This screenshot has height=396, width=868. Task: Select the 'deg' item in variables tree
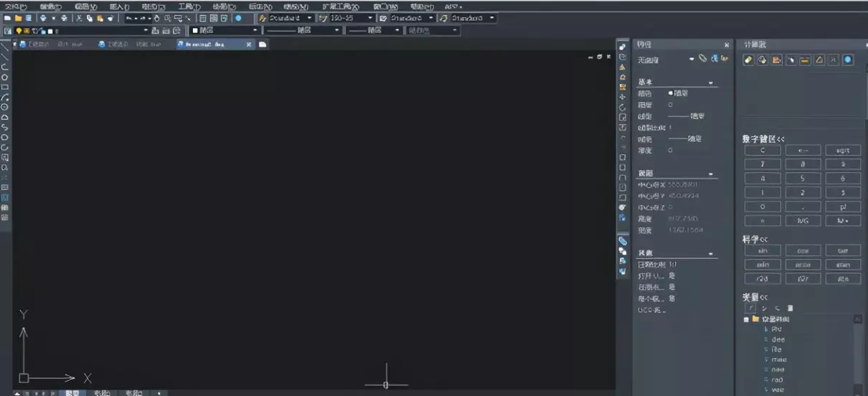tap(778, 339)
